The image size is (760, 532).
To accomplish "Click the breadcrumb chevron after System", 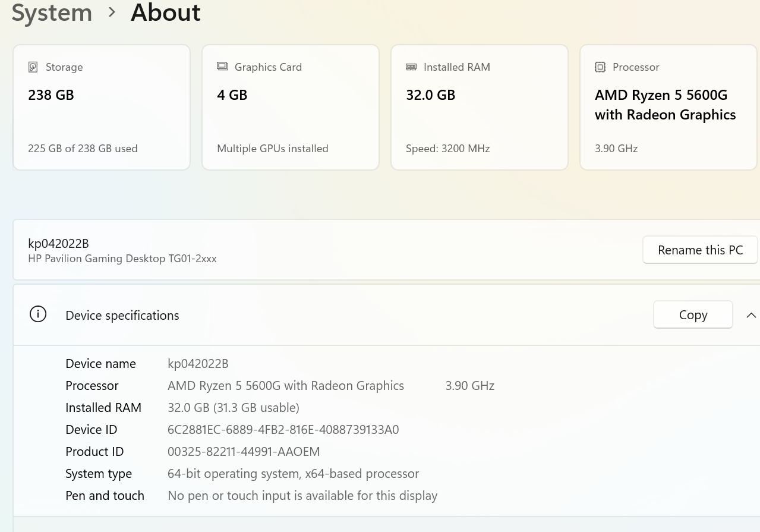I will pos(112,12).
